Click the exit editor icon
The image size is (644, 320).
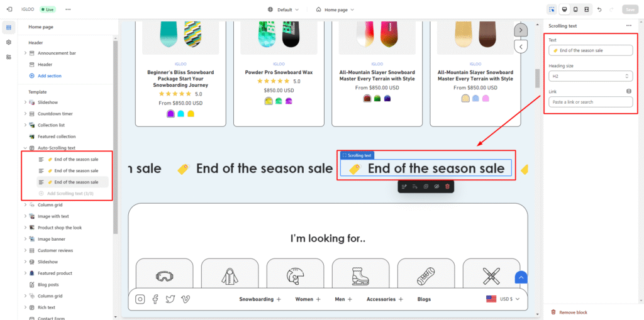click(x=9, y=9)
